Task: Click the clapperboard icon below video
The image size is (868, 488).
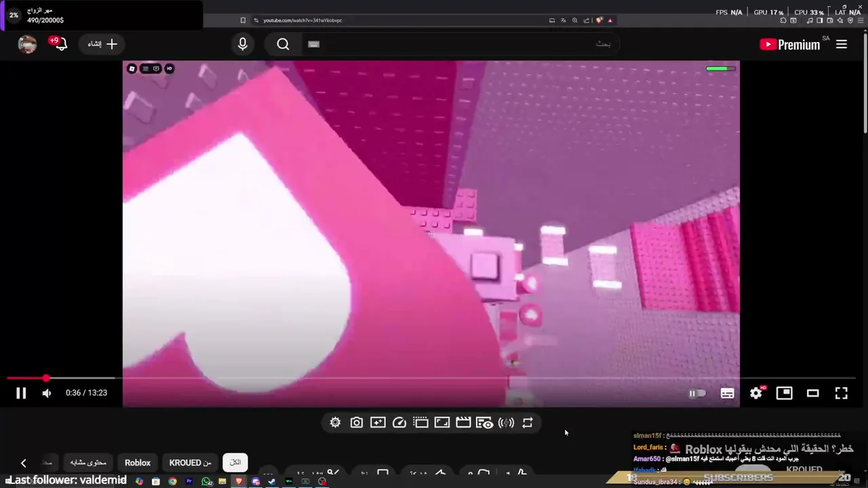Action: (463, 422)
